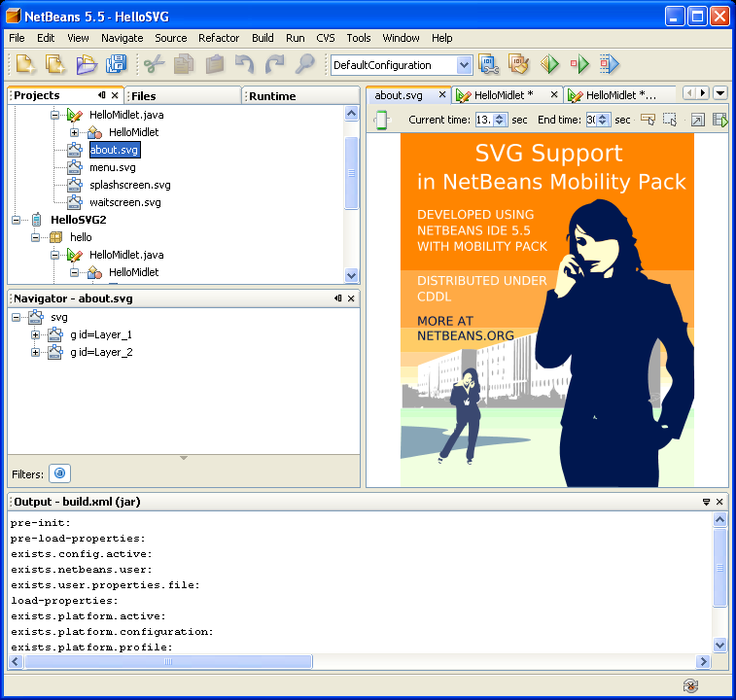This screenshot has width=736, height=700.
Task: Click the Copy toolbar icon
Action: pyautogui.click(x=184, y=64)
